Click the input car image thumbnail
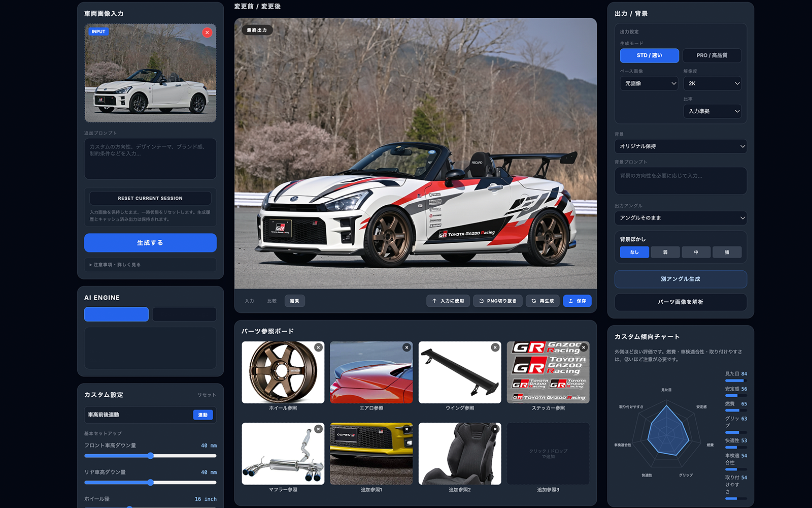 (150, 73)
